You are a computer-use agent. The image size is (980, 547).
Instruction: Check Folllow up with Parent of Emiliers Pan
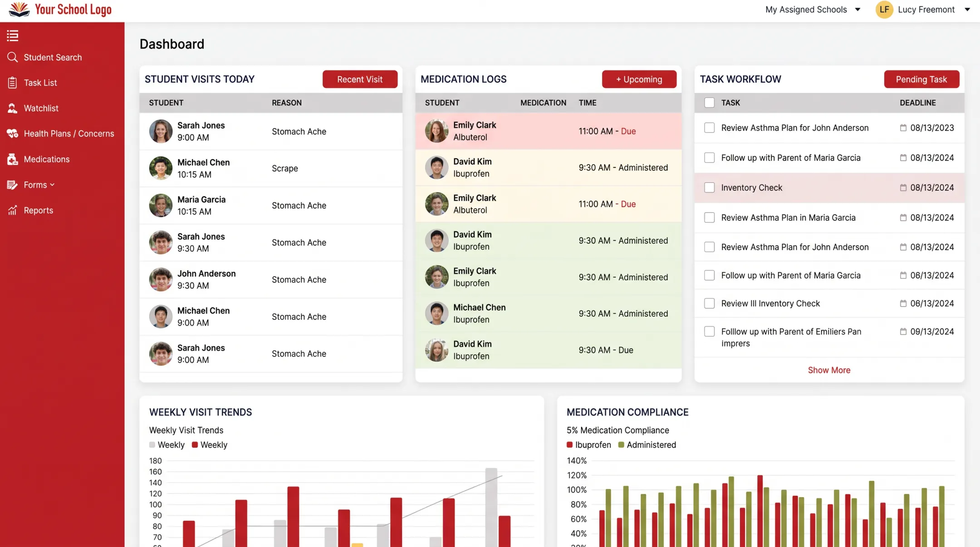(709, 332)
